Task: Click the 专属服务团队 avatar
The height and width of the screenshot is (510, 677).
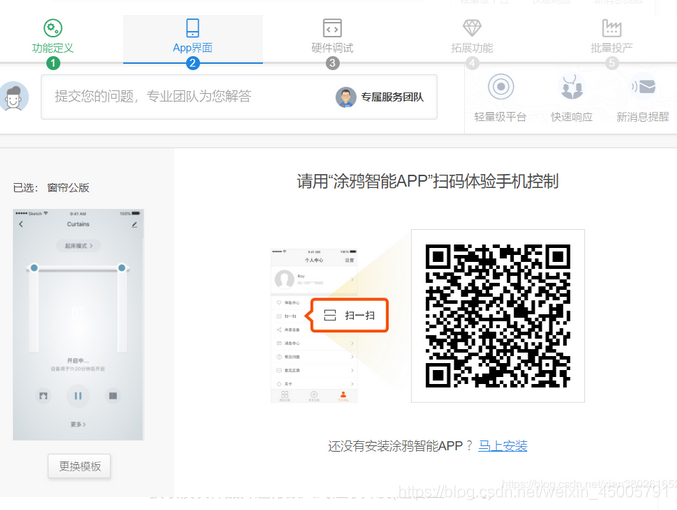Action: click(x=346, y=97)
